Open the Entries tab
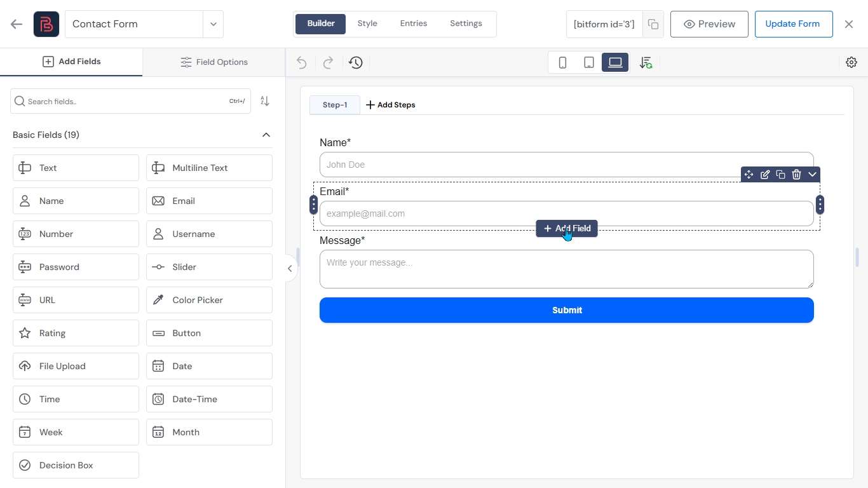Viewport: 868px width, 488px height. click(414, 24)
